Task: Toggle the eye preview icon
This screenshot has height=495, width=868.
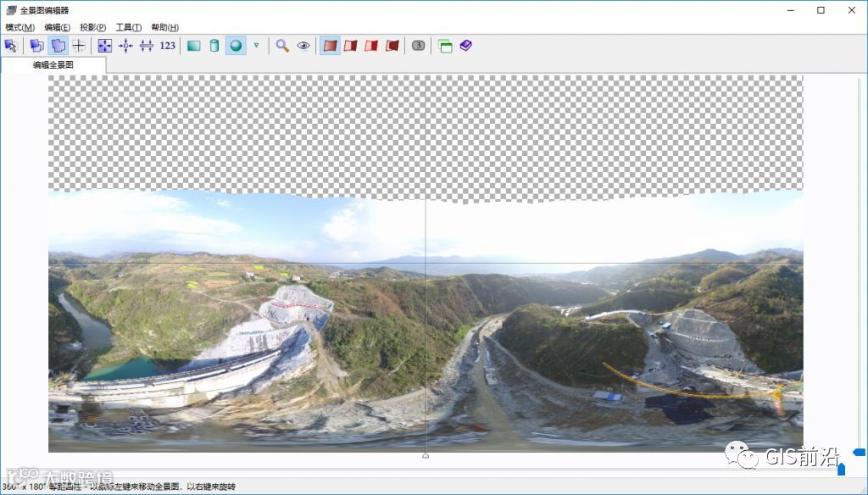Action: pyautogui.click(x=303, y=46)
